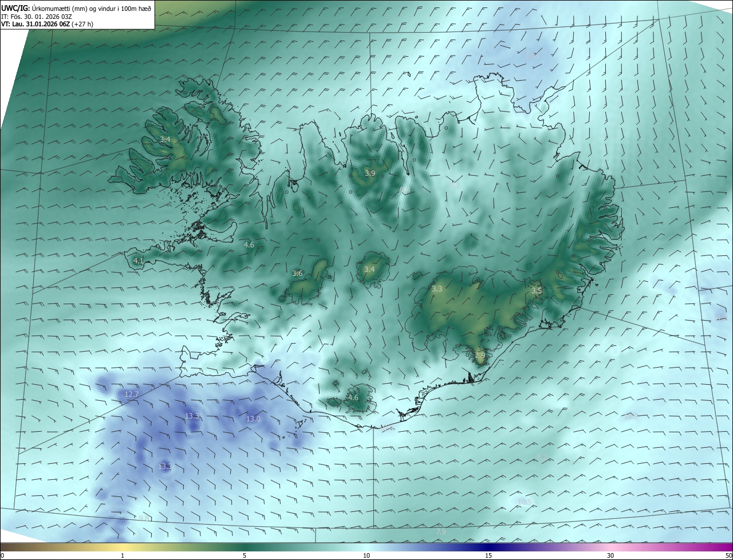733x560 pixels.
Task: Click the 3.9 value label in northern Iceland
Action: [370, 173]
